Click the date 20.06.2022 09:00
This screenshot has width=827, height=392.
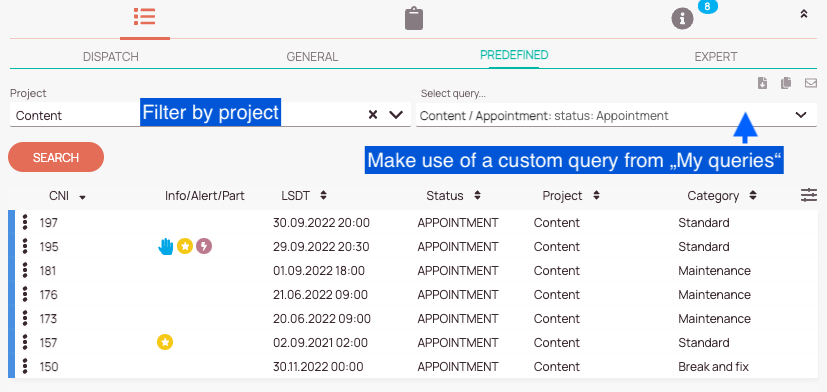point(322,319)
